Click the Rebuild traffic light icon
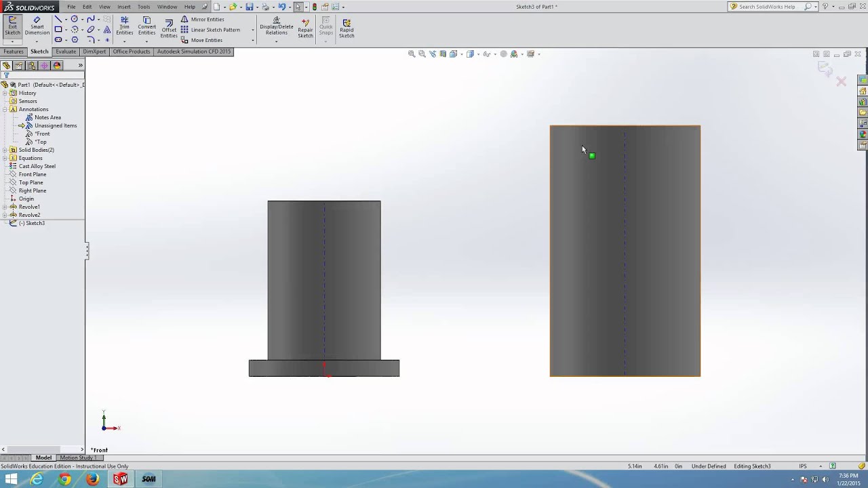 pyautogui.click(x=314, y=7)
